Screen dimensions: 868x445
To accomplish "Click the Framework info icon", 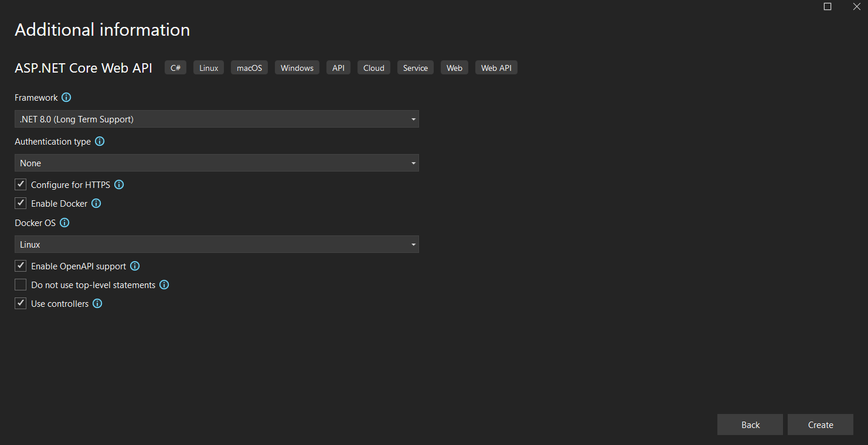I will pyautogui.click(x=66, y=97).
